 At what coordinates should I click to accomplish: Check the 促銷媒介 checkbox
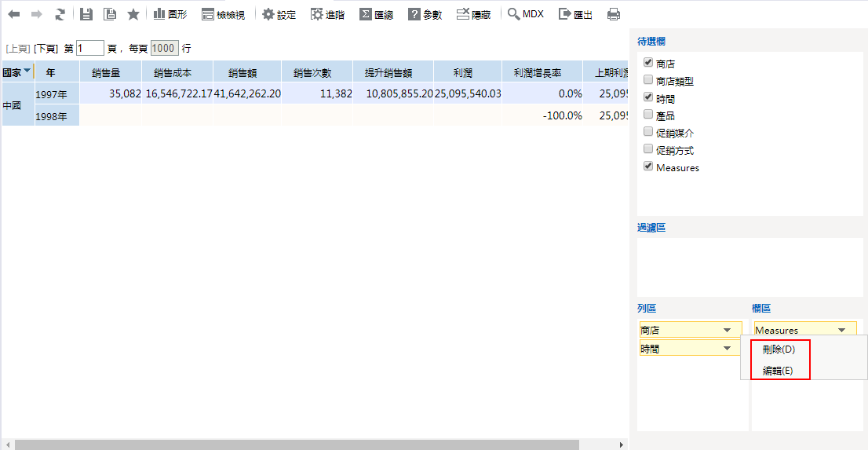(x=648, y=132)
